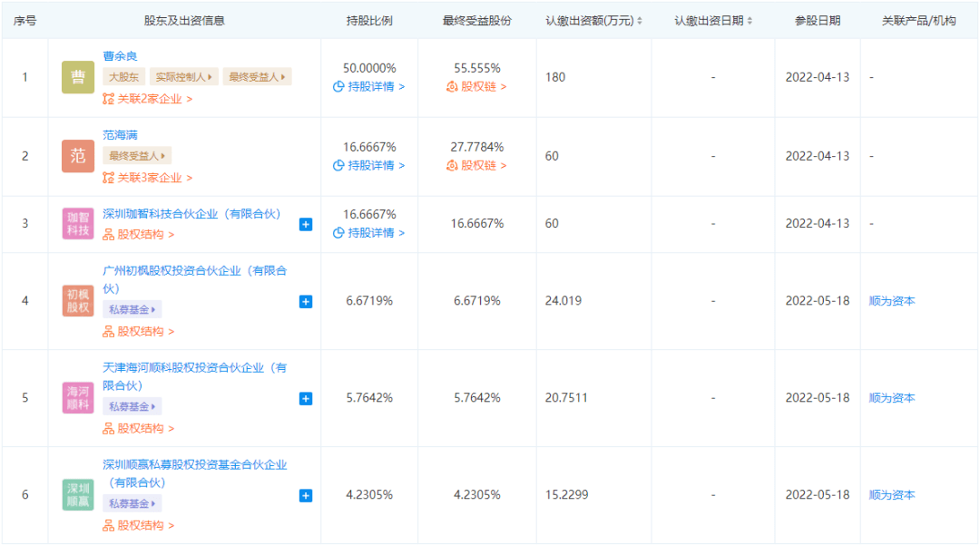Image resolution: width=980 pixels, height=545 pixels.
Task: Open 股权结构 for 深圳珈智科技合伙企业
Action: coord(139,235)
